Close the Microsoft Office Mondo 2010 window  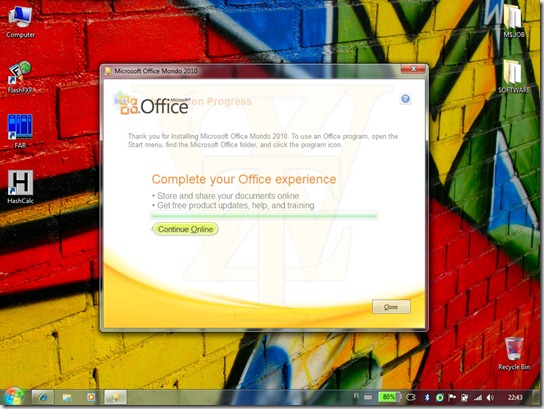pos(413,69)
